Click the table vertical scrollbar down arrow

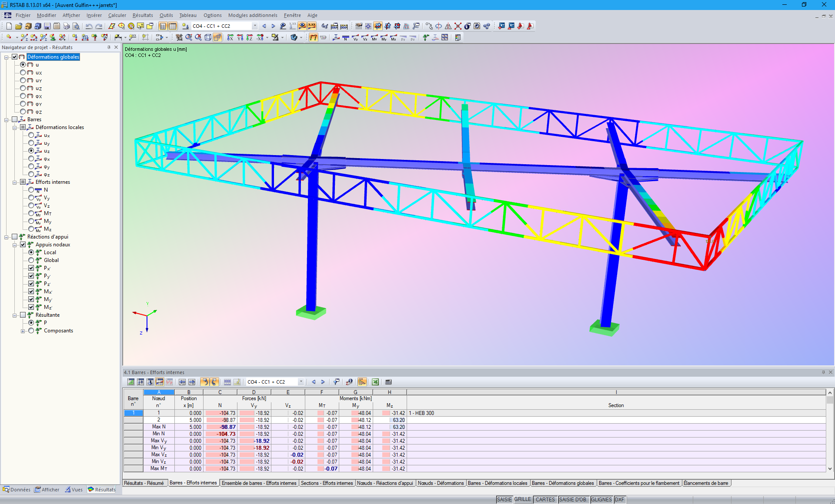click(x=830, y=468)
